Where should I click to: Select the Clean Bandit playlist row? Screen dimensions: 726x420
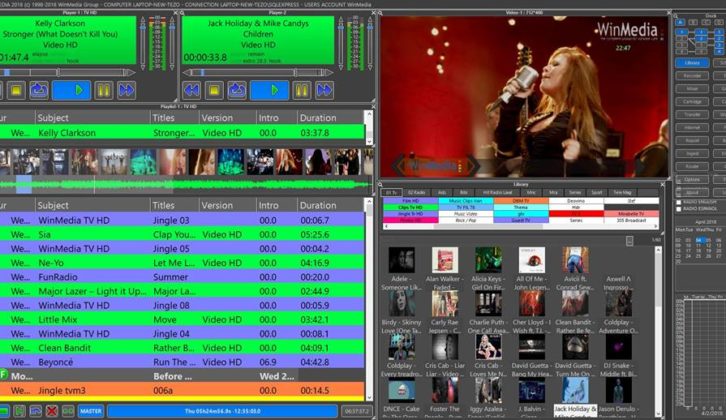click(182, 348)
